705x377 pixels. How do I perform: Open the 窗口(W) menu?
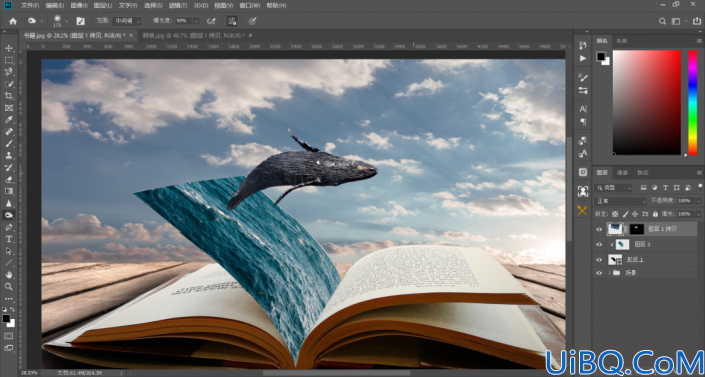(250, 5)
